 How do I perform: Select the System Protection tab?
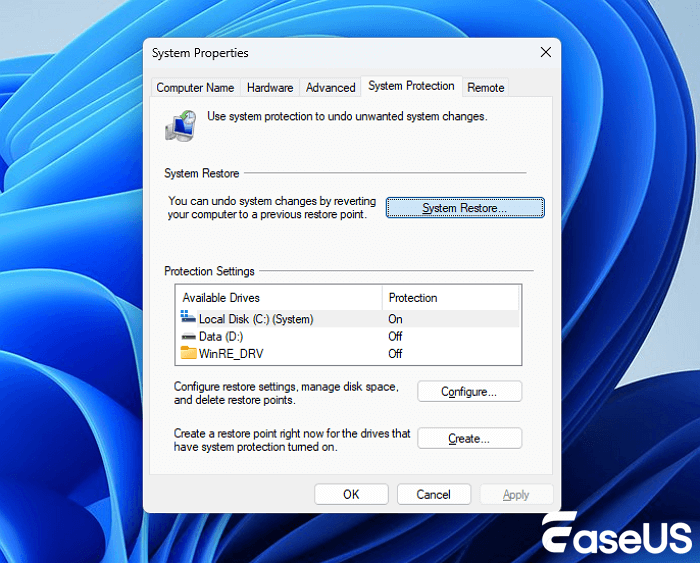tap(411, 86)
